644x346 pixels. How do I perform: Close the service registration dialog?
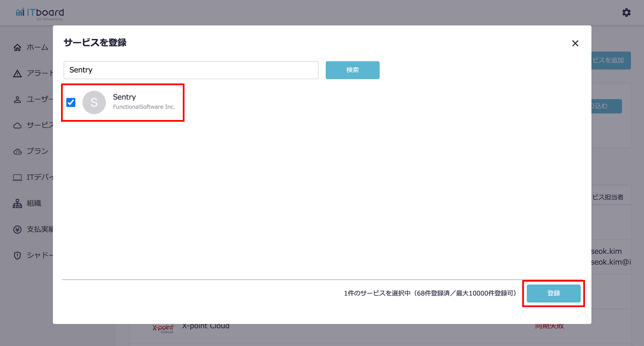575,43
